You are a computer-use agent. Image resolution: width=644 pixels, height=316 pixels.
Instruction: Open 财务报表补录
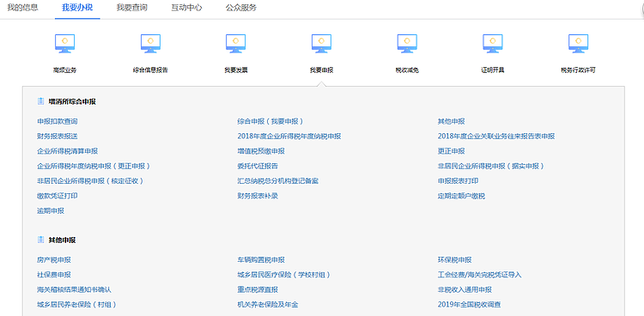258,196
